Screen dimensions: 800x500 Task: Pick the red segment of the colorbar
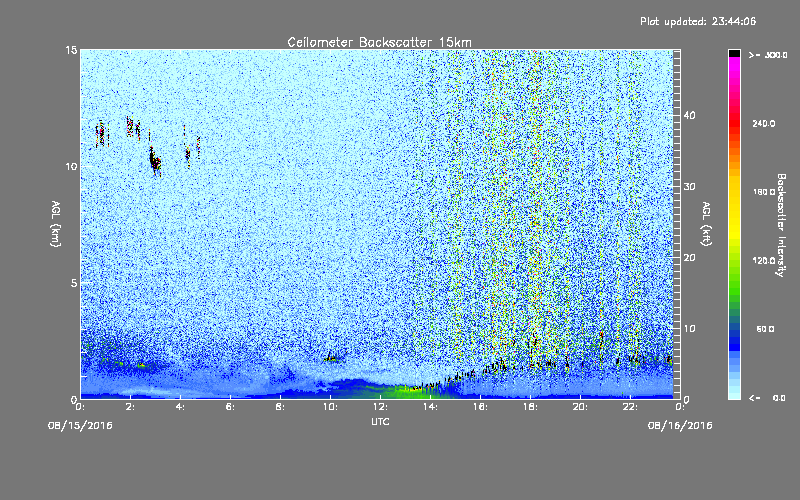734,122
